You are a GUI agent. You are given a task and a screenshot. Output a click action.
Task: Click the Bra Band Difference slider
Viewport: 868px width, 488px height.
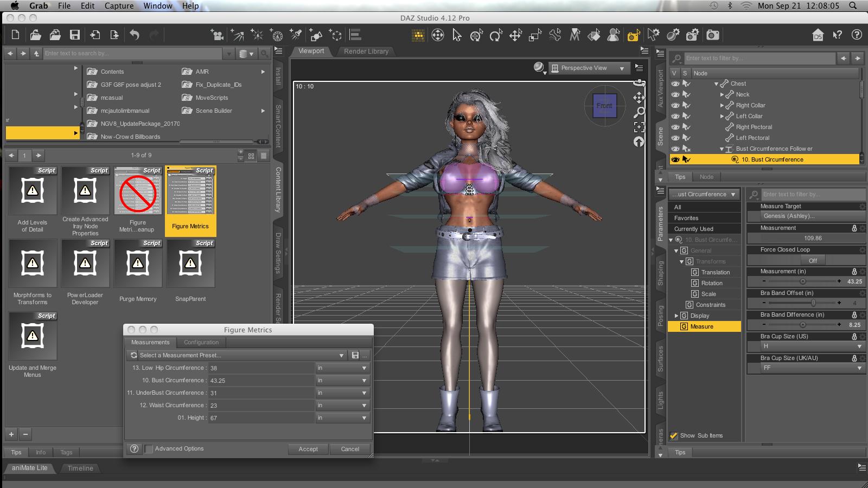[802, 325]
